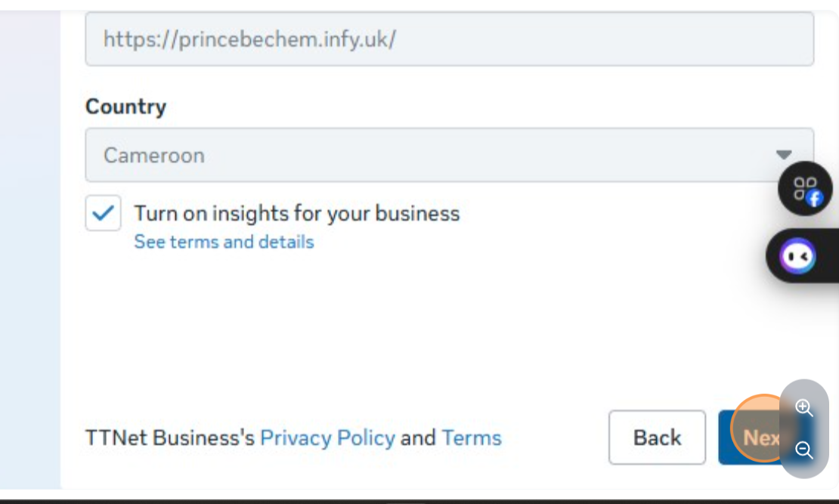This screenshot has height=504, width=839.
Task: Open the Privacy Policy link
Action: [x=327, y=438]
